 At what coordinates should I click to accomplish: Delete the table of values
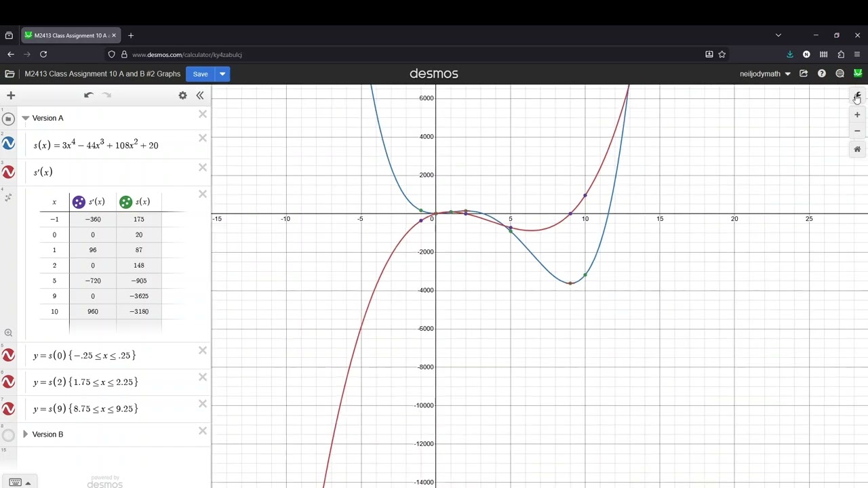coord(203,195)
